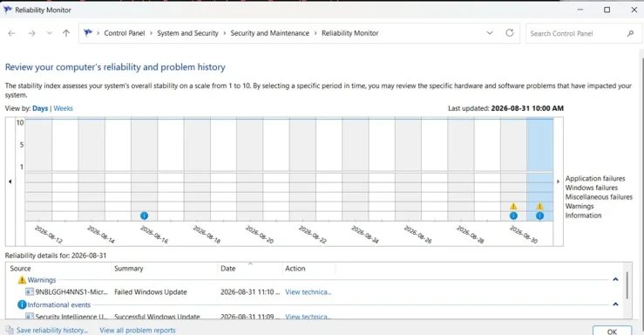Viewport: 644px width, 335px height.
Task: Click the Back navigation arrow
Action: (x=11, y=33)
